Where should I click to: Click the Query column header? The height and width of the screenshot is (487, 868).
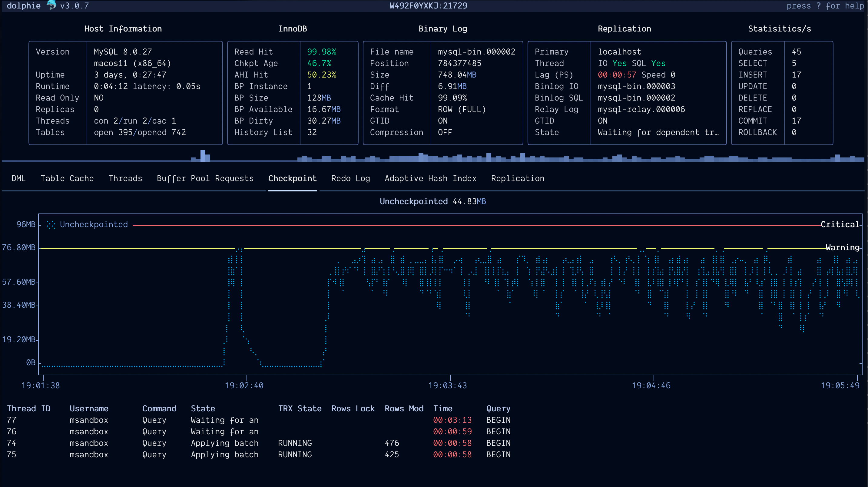(499, 409)
